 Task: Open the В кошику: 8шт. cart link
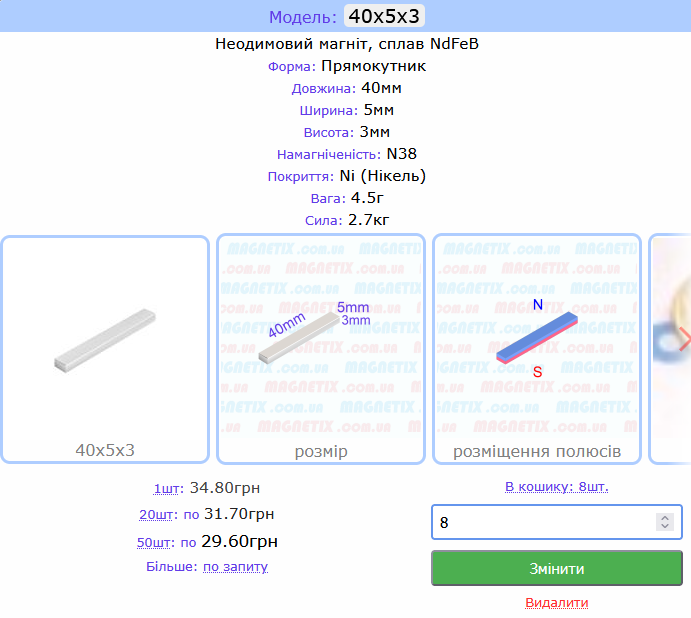click(x=557, y=487)
